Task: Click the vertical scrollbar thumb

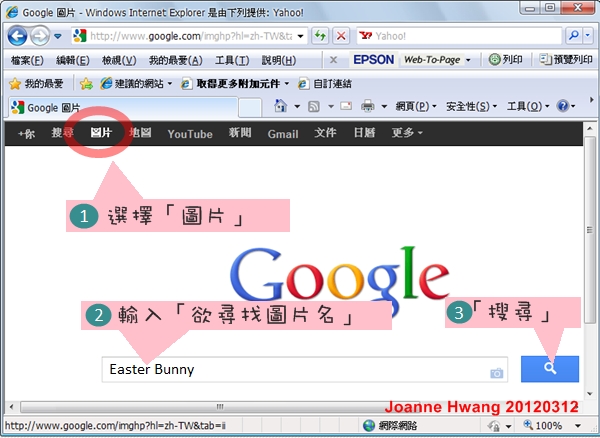Action: point(590,230)
